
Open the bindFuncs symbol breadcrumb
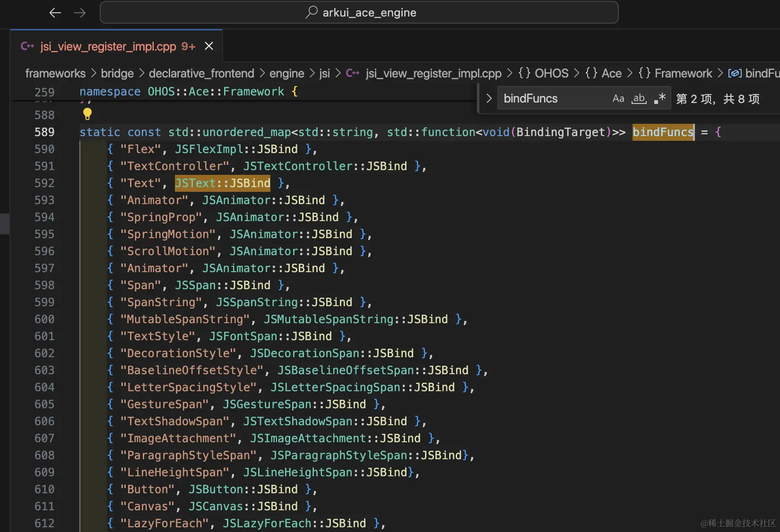[x=754, y=73]
